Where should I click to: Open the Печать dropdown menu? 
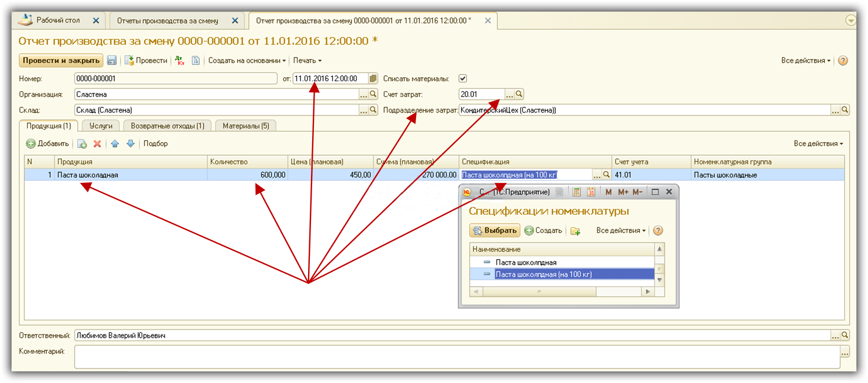click(307, 60)
